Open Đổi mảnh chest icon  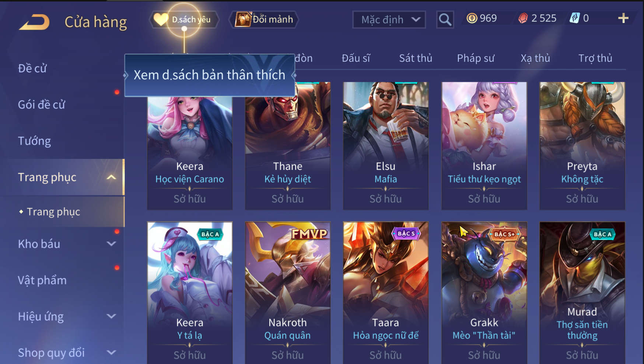tap(243, 19)
